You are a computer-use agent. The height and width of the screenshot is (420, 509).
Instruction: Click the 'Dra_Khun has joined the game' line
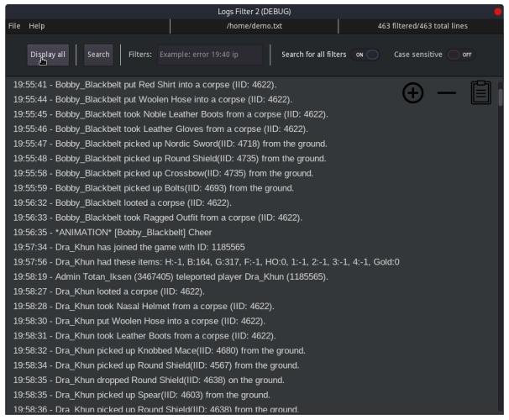tap(129, 247)
